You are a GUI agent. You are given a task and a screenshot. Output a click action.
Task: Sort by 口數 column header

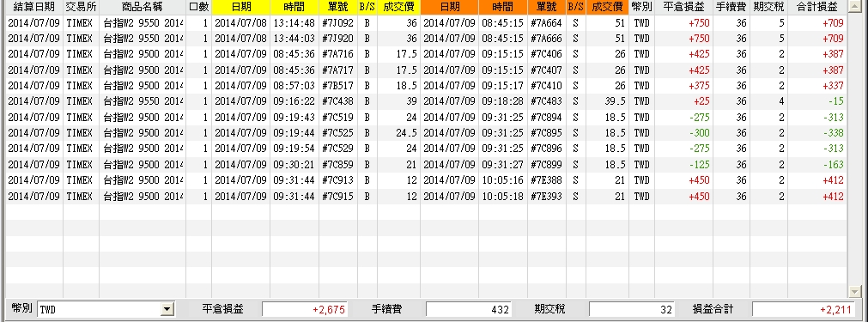pyautogui.click(x=198, y=7)
